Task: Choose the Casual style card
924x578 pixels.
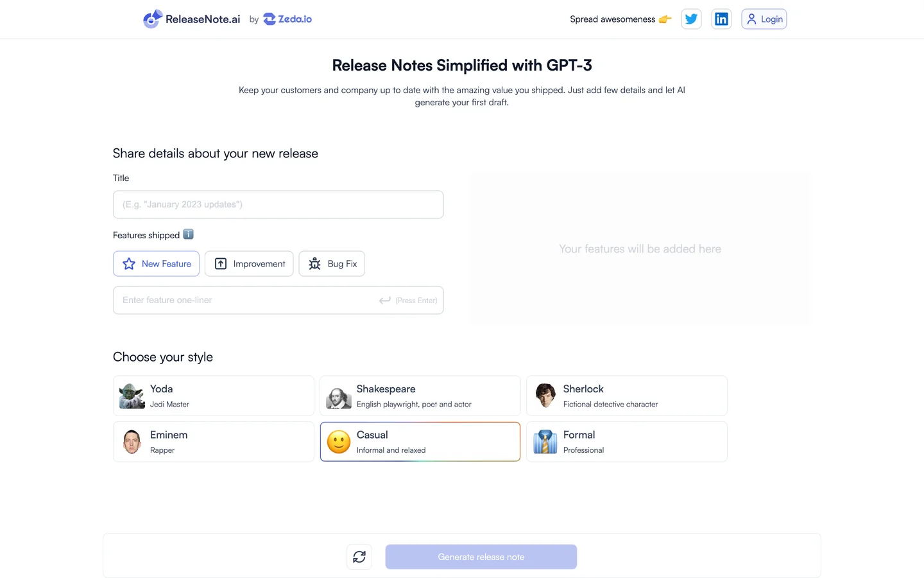Action: 420,442
